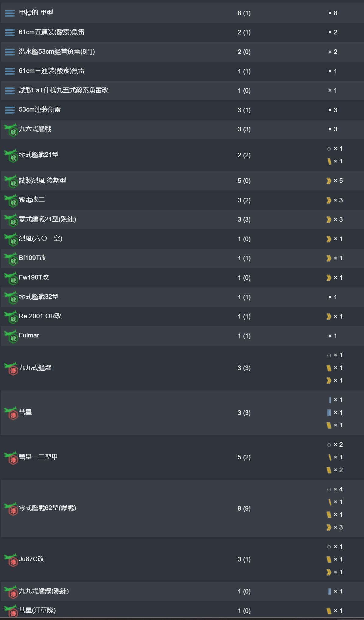This screenshot has height=620, width=364.
Task: Click the count 9 (9) for 零式艦戦62型(爆戦)
Action: [244, 508]
